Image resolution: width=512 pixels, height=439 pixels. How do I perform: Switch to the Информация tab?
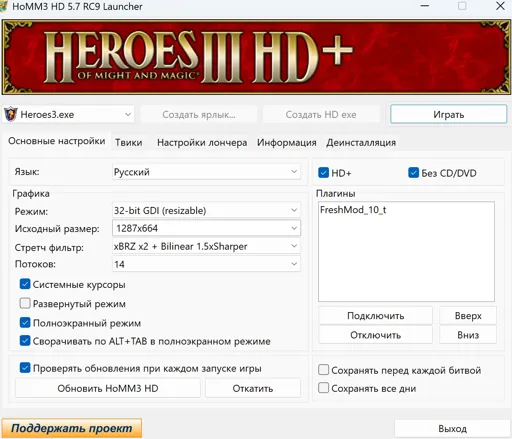[287, 143]
